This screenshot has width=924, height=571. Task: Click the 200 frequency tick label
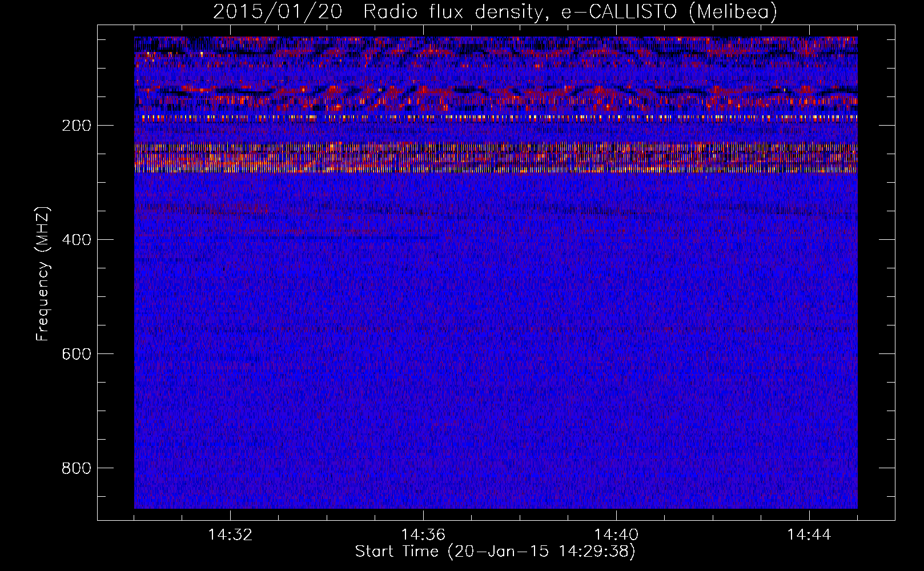(x=77, y=126)
